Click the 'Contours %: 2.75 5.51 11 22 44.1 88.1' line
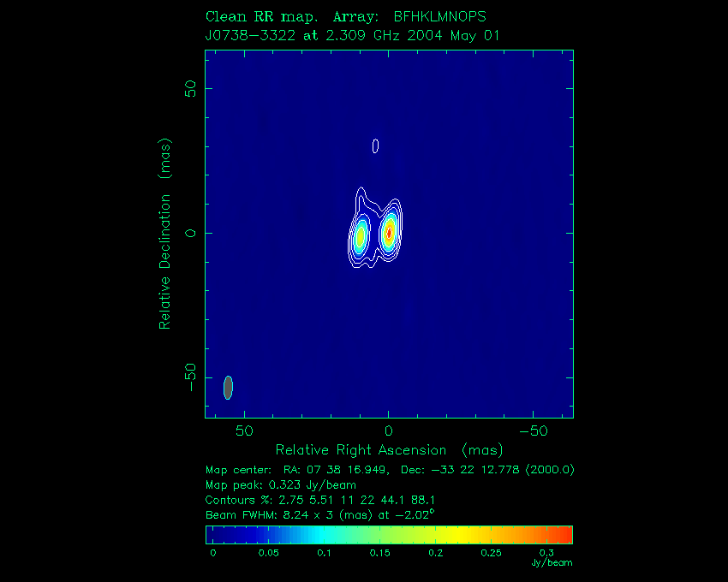This screenshot has width=728, height=582. click(320, 500)
